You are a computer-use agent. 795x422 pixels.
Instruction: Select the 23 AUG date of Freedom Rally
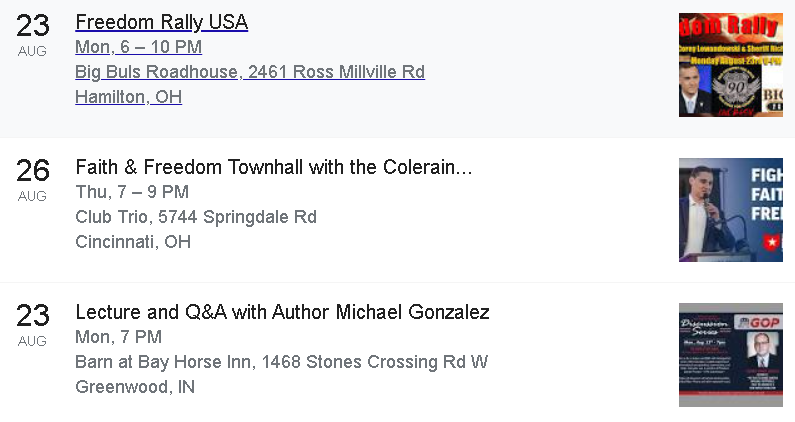32,34
